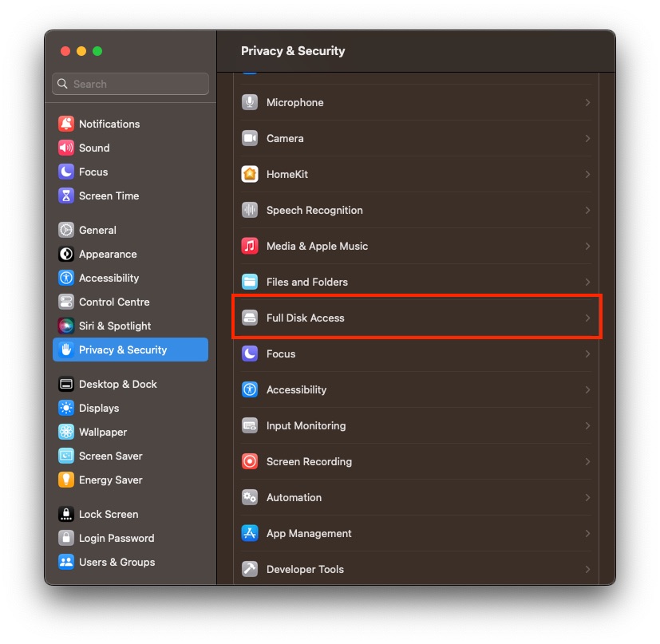Click the HomeKit icon
660x644 pixels.
251,174
